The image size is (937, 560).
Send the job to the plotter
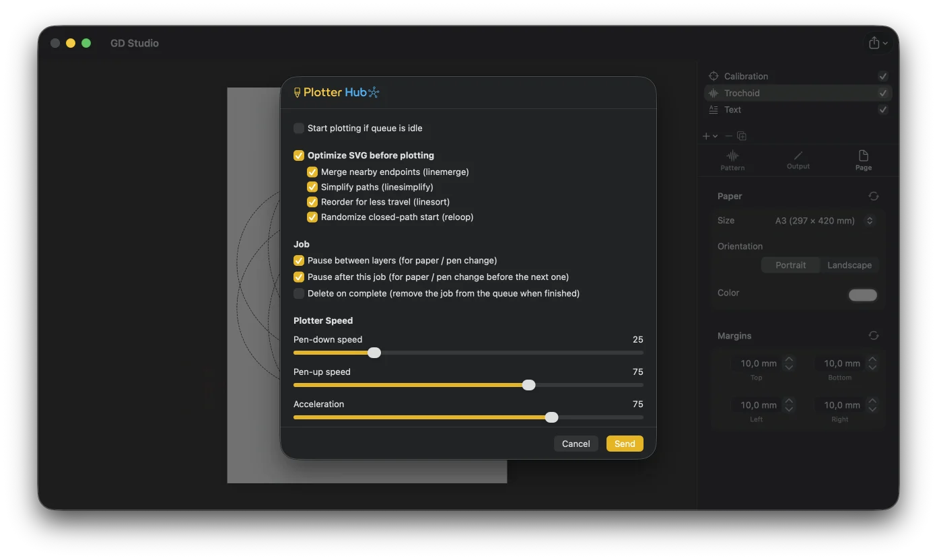pos(625,444)
